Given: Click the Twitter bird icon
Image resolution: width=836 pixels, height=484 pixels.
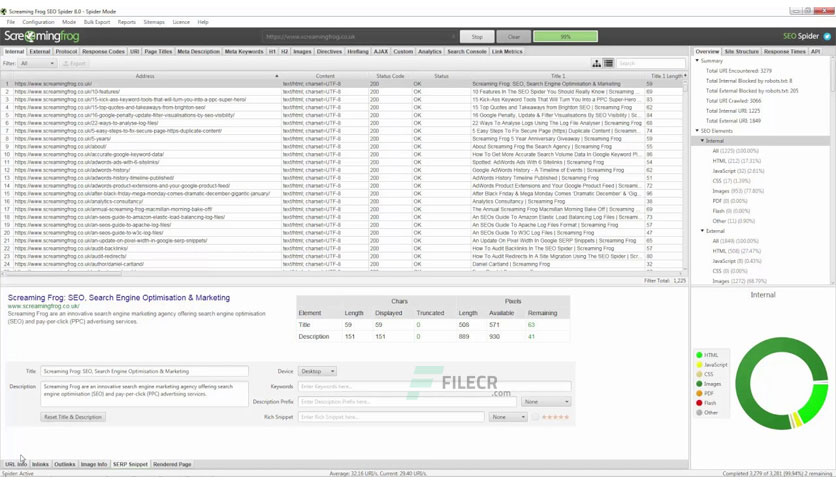Looking at the screenshot, I should (x=827, y=36).
